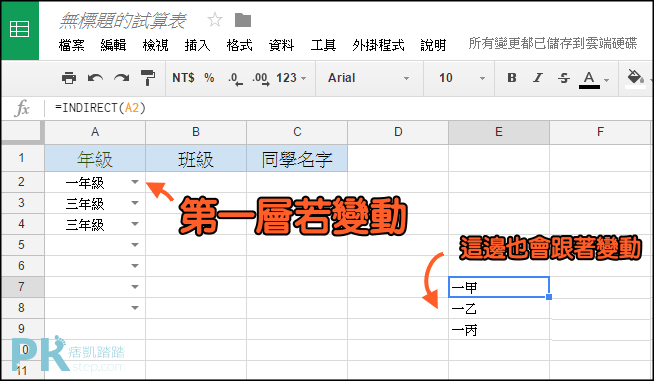Format as NT$ currency
This screenshot has height=381, width=654.
click(183, 78)
